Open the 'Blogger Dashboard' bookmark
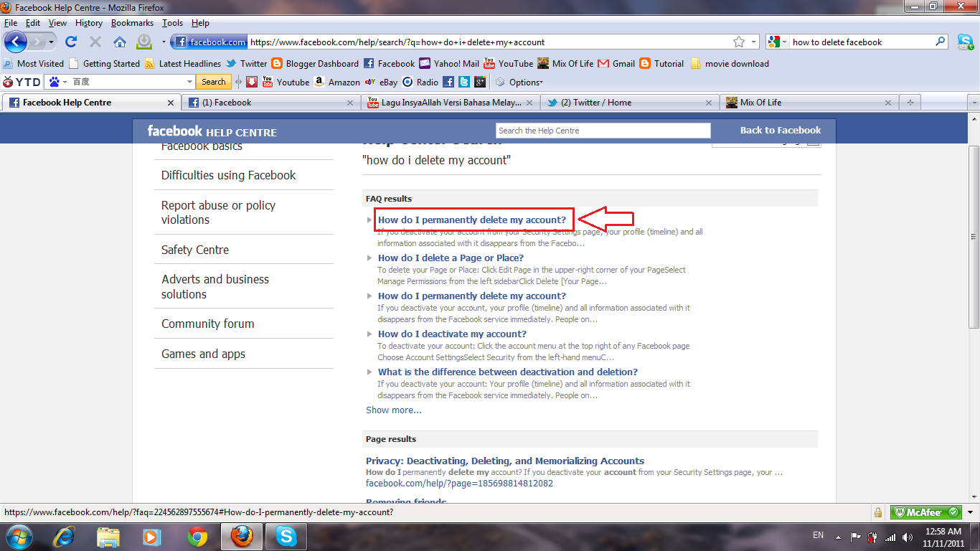 (x=315, y=63)
